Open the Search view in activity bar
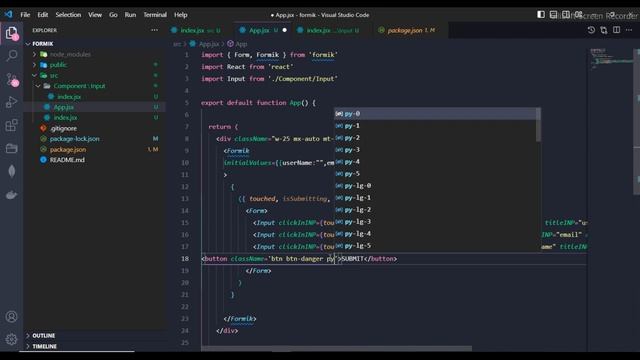Image resolution: width=640 pixels, height=360 pixels. point(11,56)
